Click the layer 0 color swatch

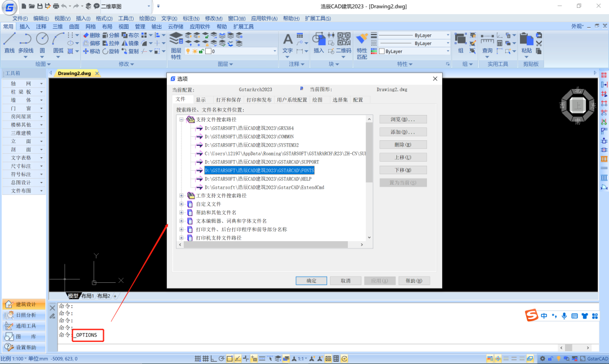(x=208, y=51)
